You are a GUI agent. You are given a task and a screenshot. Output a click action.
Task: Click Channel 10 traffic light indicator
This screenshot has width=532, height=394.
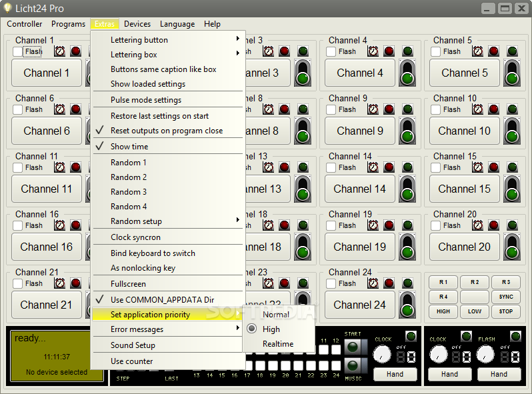(512, 131)
